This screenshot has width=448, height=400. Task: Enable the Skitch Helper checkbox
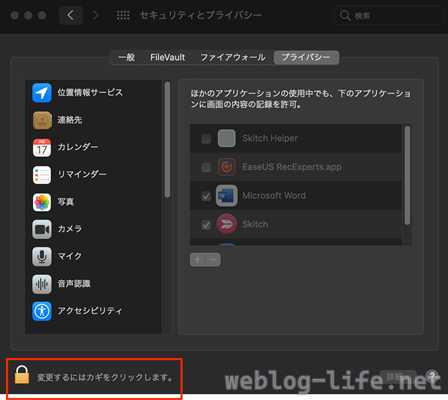[x=206, y=138]
